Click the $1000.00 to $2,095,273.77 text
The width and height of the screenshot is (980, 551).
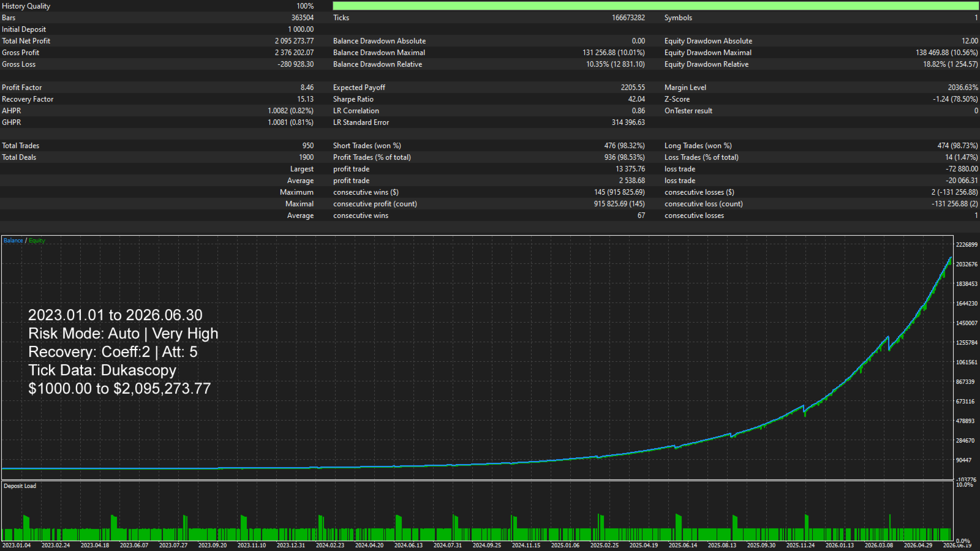click(119, 389)
